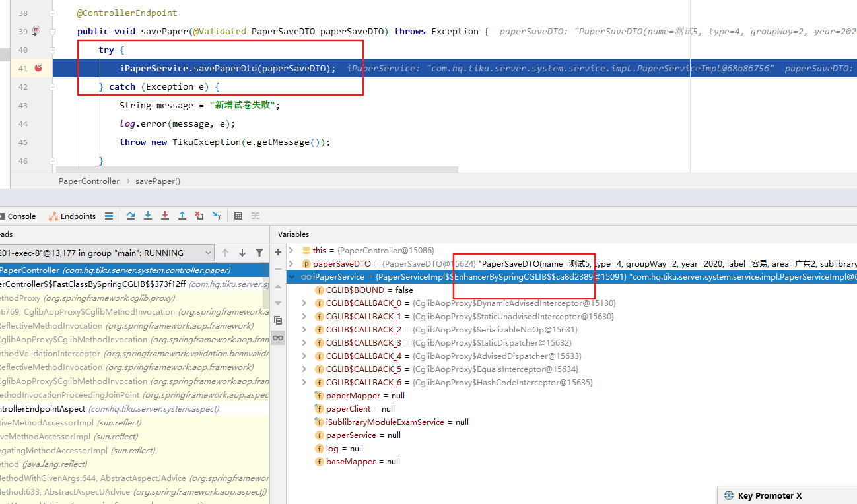Select the paperClient = null variable
Screen dimensions: 857x504
(360, 409)
